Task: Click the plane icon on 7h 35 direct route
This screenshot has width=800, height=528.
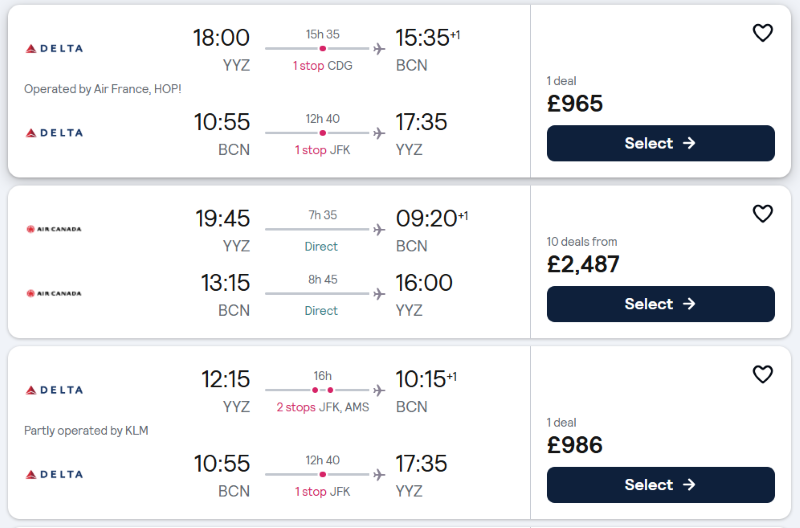Action: point(379,230)
